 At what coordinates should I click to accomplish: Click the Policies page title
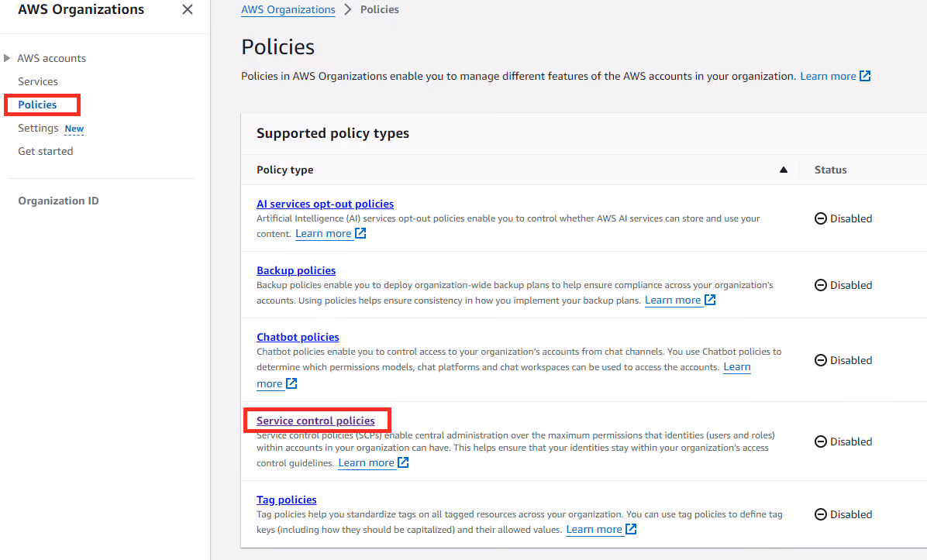[277, 46]
